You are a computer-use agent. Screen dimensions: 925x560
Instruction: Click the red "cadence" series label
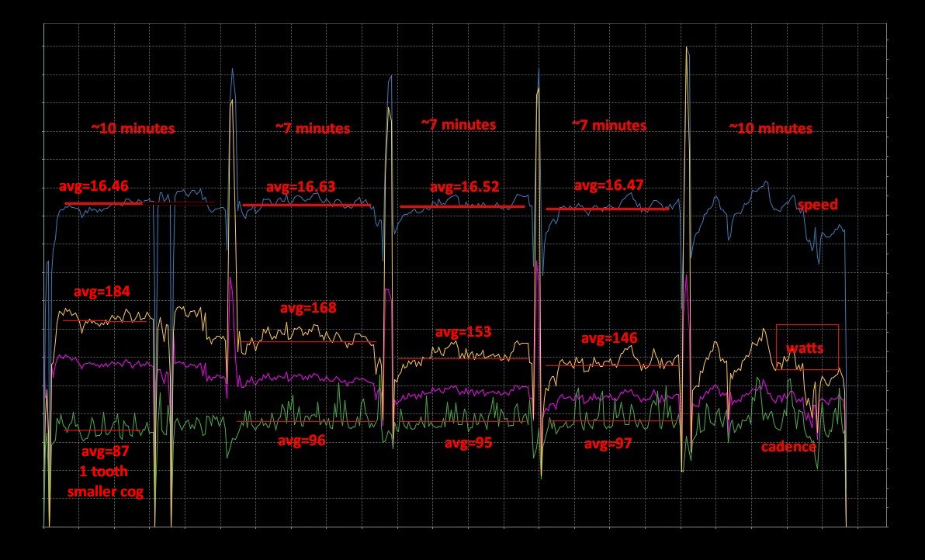click(788, 447)
